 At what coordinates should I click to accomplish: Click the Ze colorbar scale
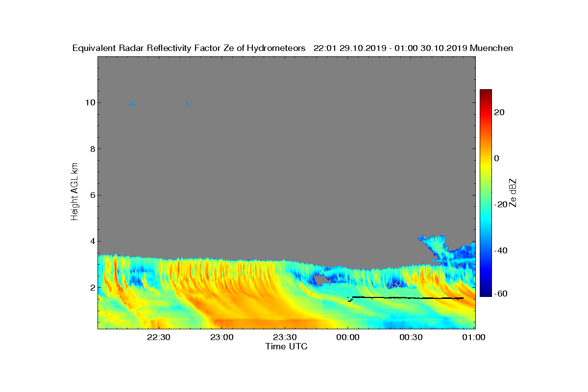coord(486,193)
